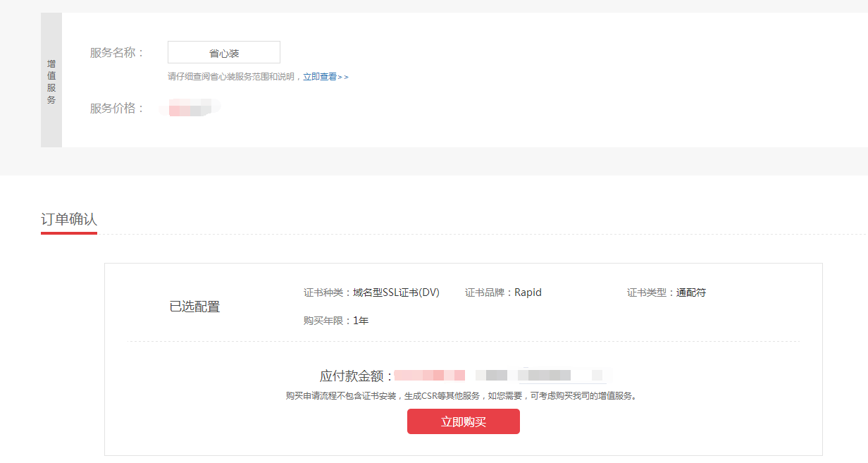Image resolution: width=868 pixels, height=463 pixels.
Task: Click the 证书品牌 label
Action: click(x=489, y=292)
